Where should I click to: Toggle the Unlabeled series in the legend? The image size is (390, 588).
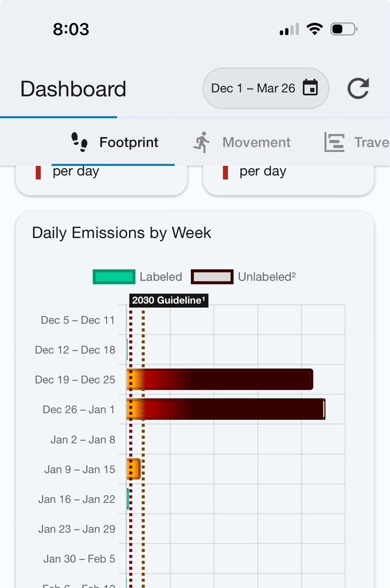coord(266,276)
